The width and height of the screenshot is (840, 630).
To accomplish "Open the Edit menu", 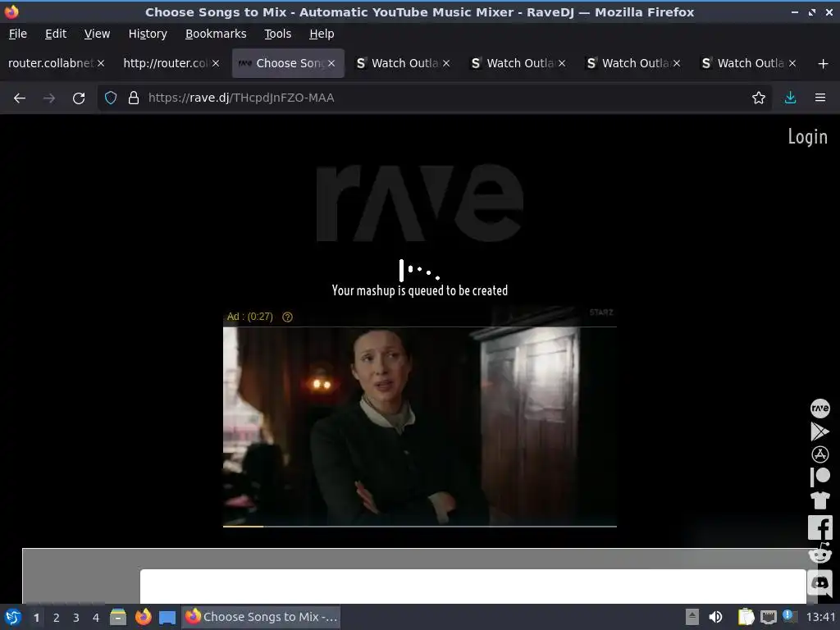I will click(56, 34).
